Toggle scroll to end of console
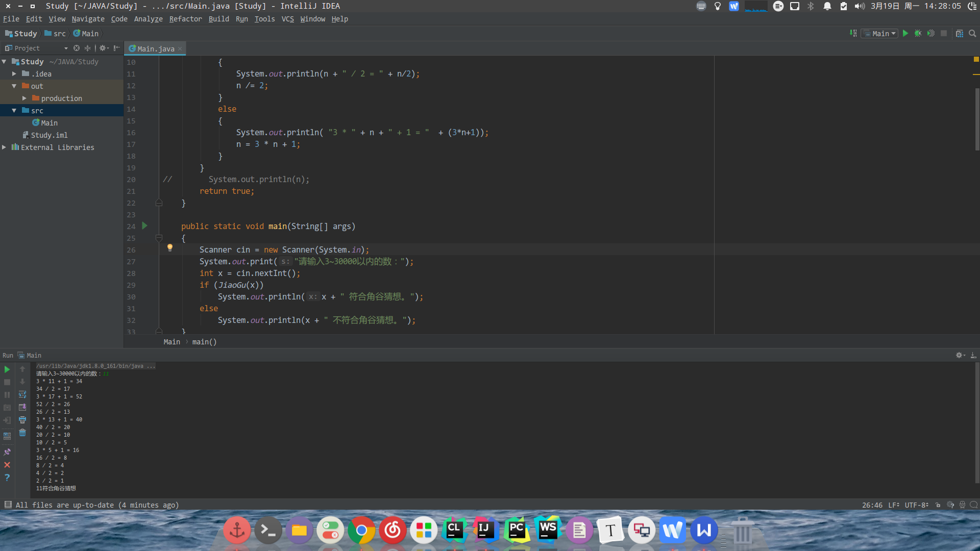 [x=22, y=407]
